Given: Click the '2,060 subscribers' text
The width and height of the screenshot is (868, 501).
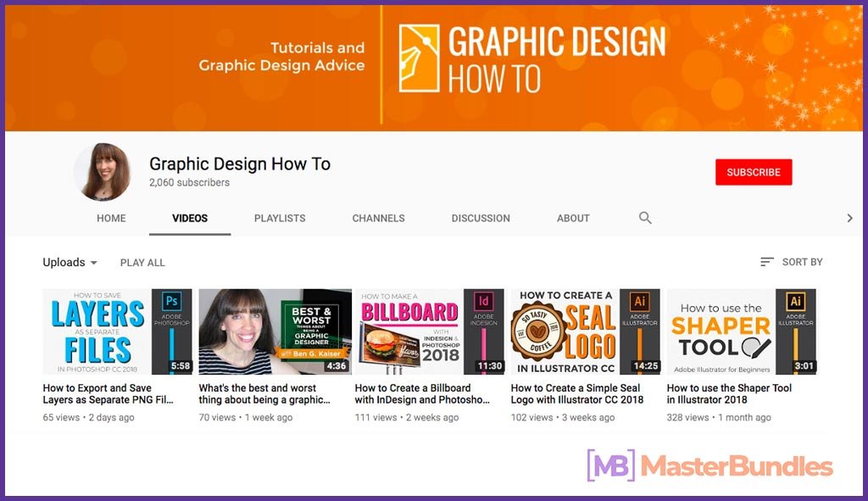Looking at the screenshot, I should click(189, 182).
